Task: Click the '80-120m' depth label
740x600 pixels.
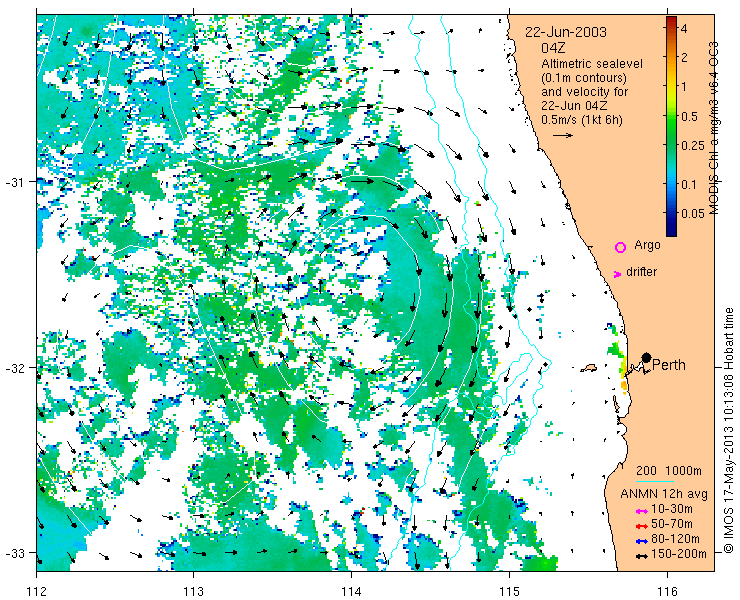Action: (x=675, y=539)
